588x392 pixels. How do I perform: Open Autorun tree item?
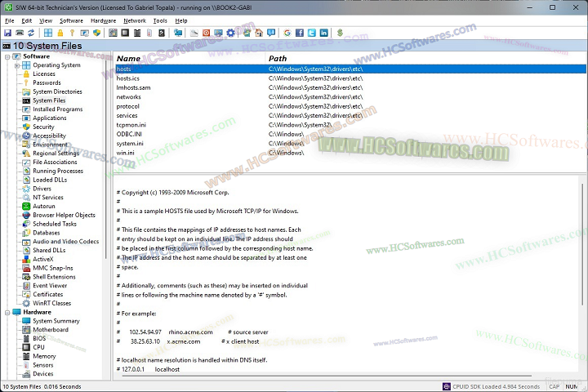(44, 207)
